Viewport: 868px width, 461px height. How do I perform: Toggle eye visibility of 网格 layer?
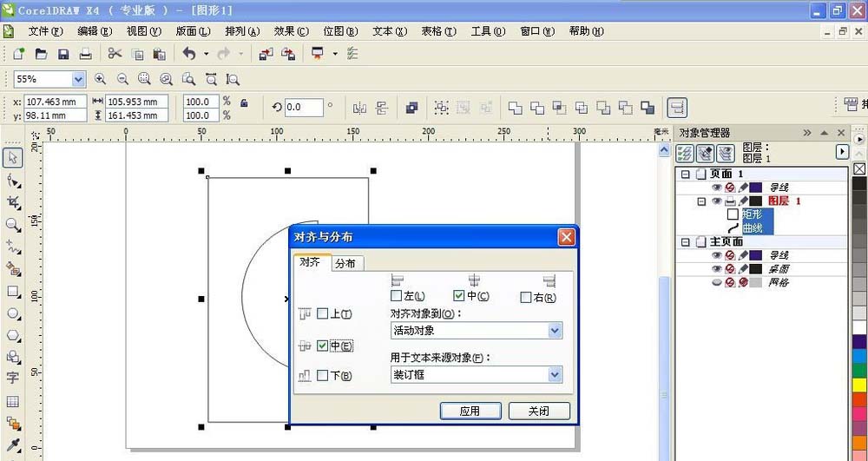coord(717,282)
